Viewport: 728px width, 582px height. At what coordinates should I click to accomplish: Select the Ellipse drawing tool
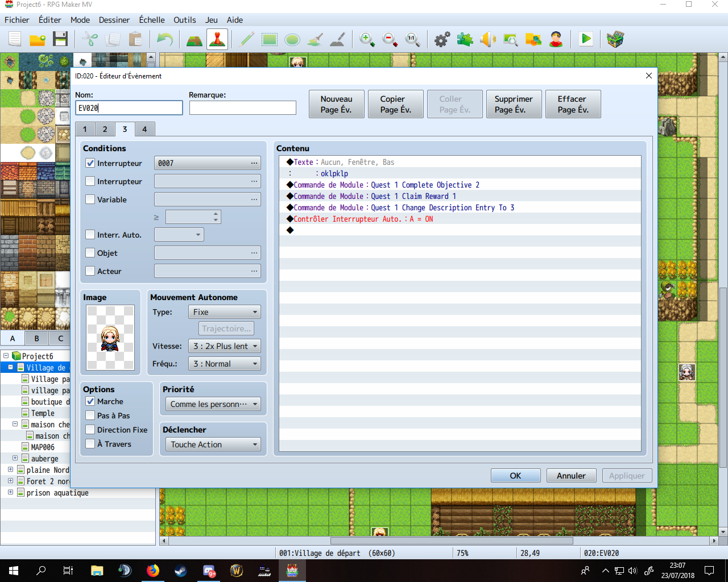[x=292, y=39]
